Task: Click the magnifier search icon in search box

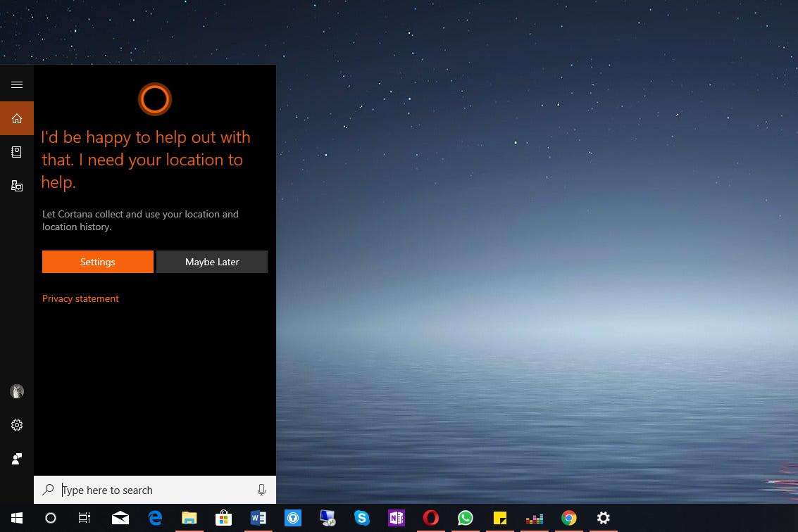Action: 49,490
